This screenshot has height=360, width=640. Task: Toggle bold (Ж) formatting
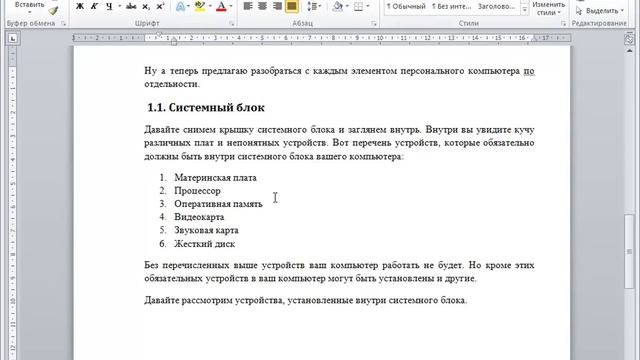click(80, 6)
